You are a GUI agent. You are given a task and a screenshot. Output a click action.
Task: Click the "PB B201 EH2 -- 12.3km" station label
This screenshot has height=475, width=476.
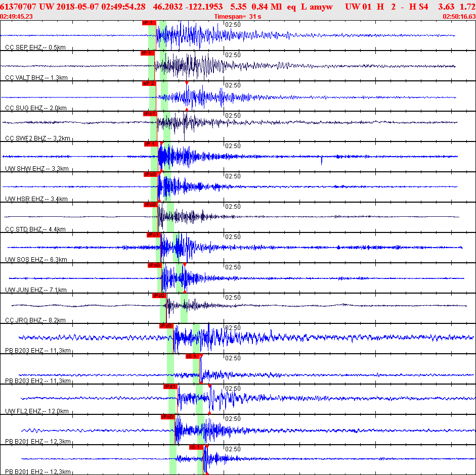pyautogui.click(x=38, y=472)
